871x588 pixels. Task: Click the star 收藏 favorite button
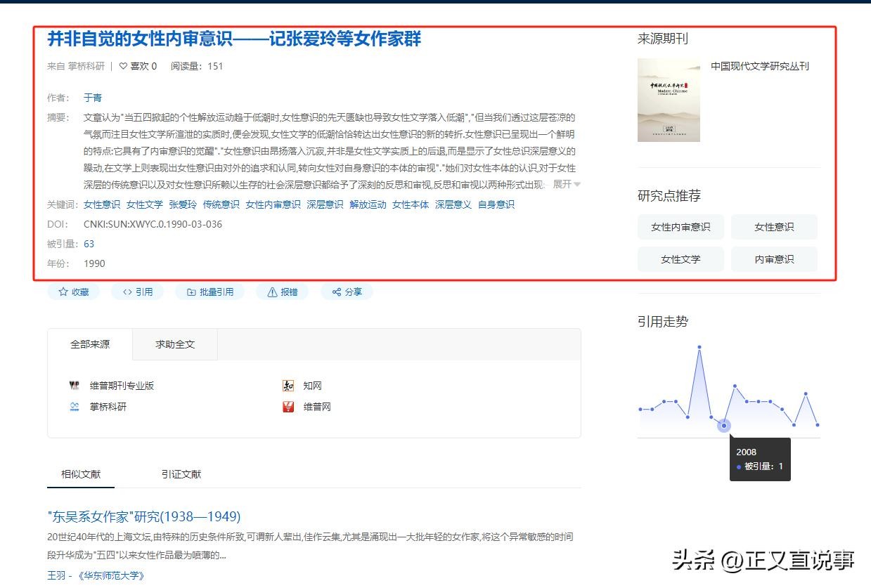73,292
